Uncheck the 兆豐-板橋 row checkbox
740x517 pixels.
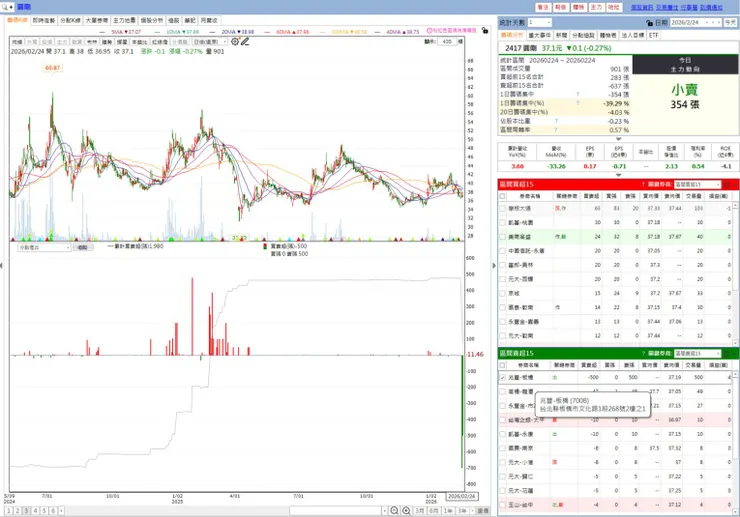[x=503, y=378]
